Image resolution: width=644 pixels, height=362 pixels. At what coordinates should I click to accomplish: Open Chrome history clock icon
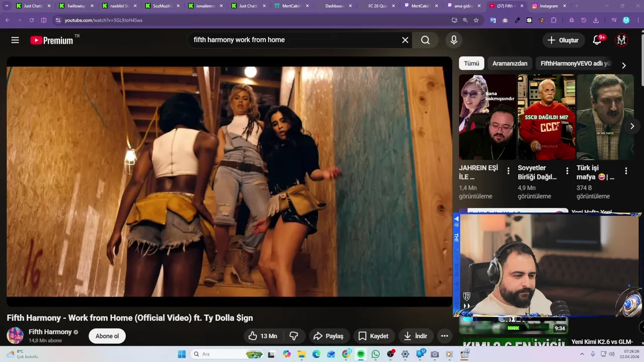click(584, 20)
